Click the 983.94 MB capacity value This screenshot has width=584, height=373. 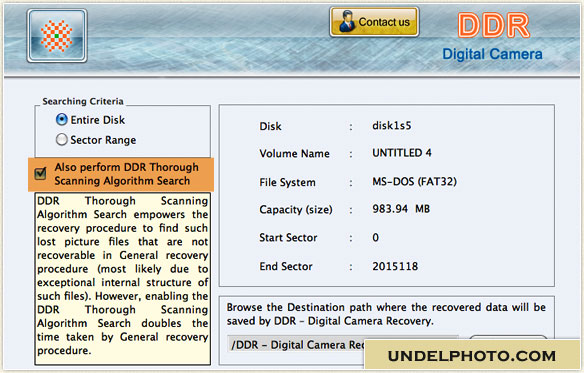click(401, 209)
